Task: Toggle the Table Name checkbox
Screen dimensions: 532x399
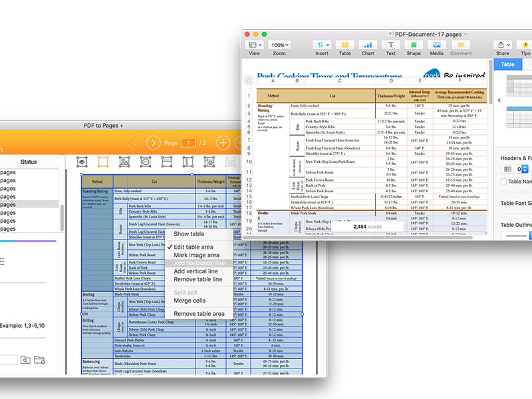Action: (503, 182)
